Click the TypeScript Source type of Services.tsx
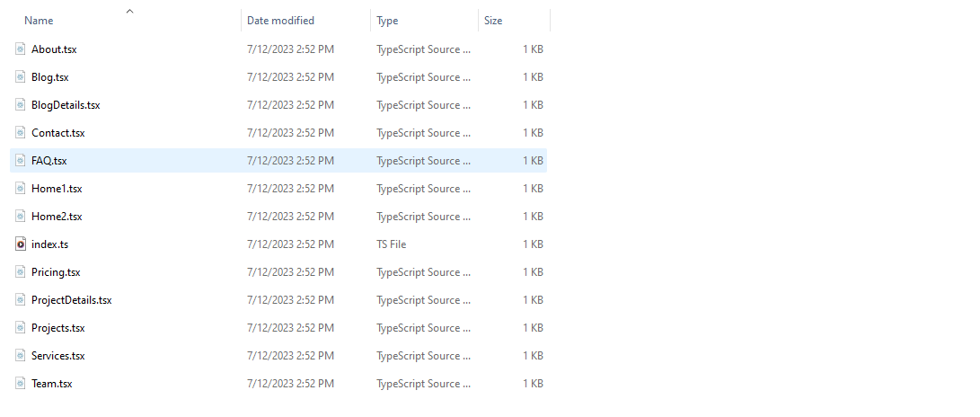This screenshot has width=980, height=417. 424,355
